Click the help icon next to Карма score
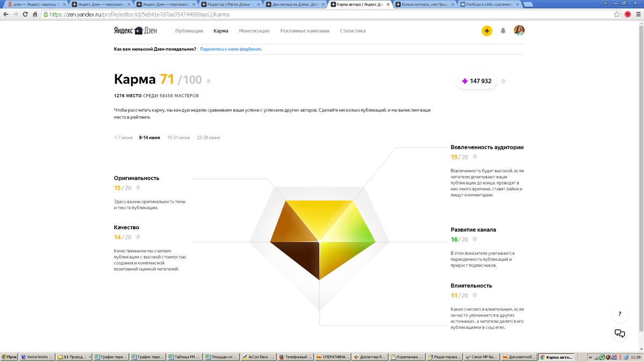 click(x=208, y=82)
